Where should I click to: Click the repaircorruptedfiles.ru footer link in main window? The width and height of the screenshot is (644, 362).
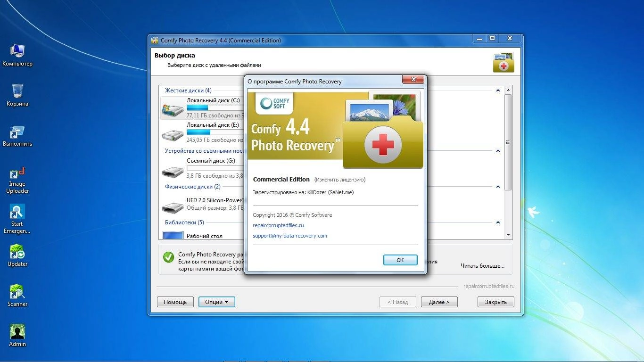pyautogui.click(x=489, y=286)
